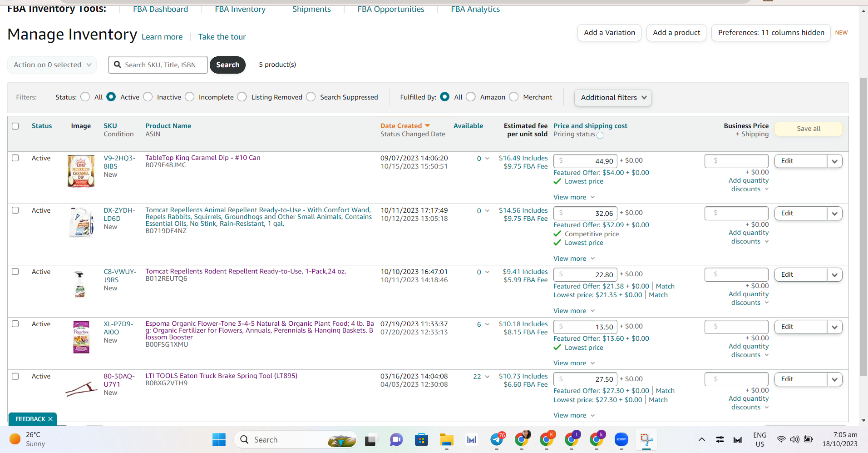
Task: Open Microsoft Store from the taskbar
Action: (x=421, y=440)
